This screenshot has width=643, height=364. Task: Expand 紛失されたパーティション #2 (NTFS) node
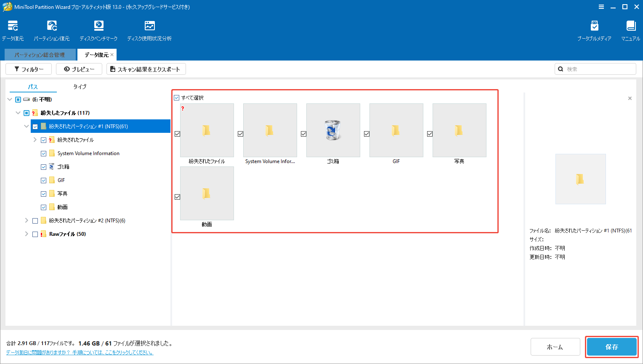click(27, 220)
